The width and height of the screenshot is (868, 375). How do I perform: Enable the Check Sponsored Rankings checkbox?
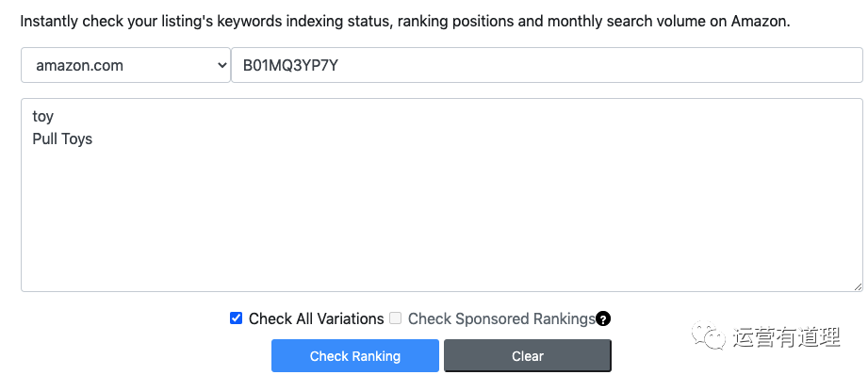395,318
